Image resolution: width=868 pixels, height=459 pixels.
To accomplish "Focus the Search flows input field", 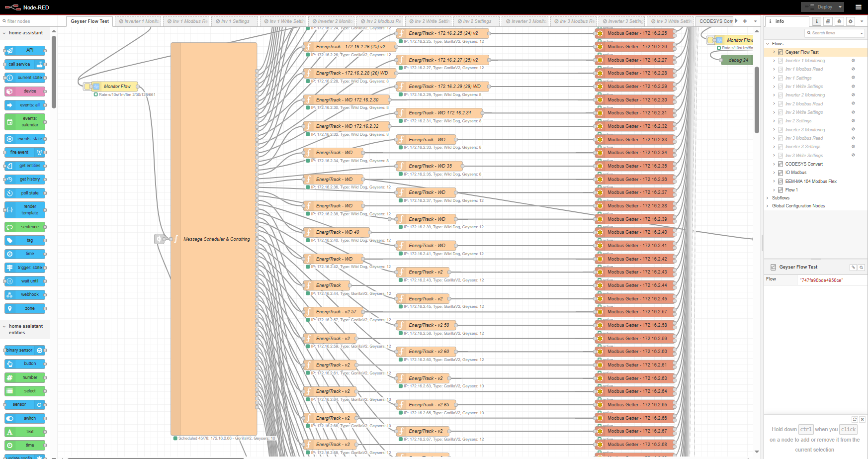I will click(833, 33).
